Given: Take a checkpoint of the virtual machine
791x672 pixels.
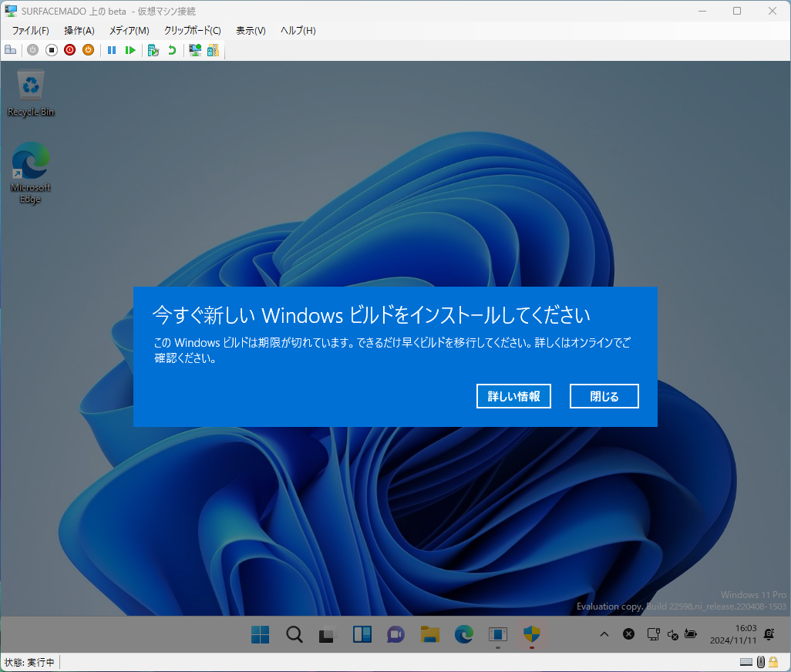Looking at the screenshot, I should click(x=153, y=49).
